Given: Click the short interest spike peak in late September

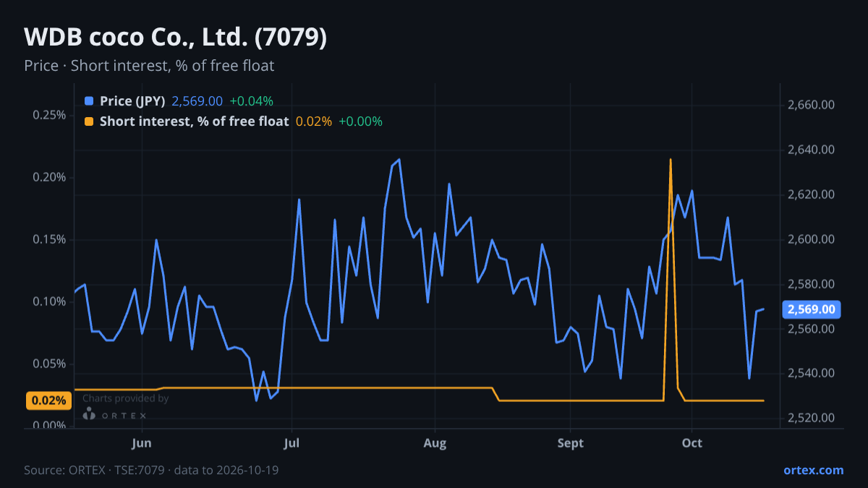Looking at the screenshot, I should coord(671,160).
